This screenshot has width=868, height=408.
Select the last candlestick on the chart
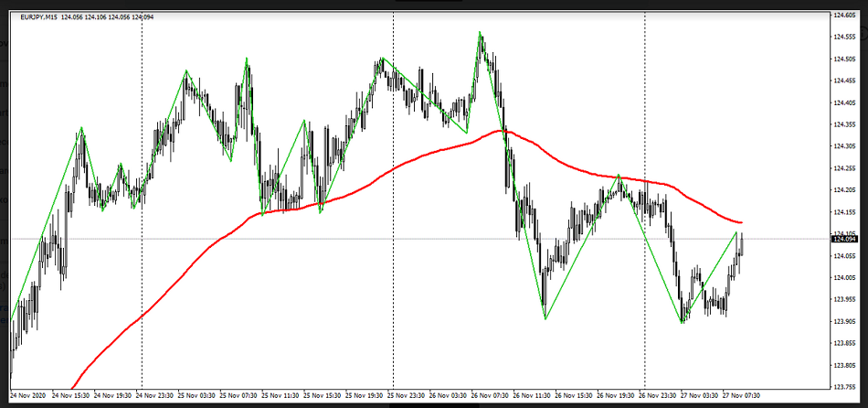pos(742,242)
